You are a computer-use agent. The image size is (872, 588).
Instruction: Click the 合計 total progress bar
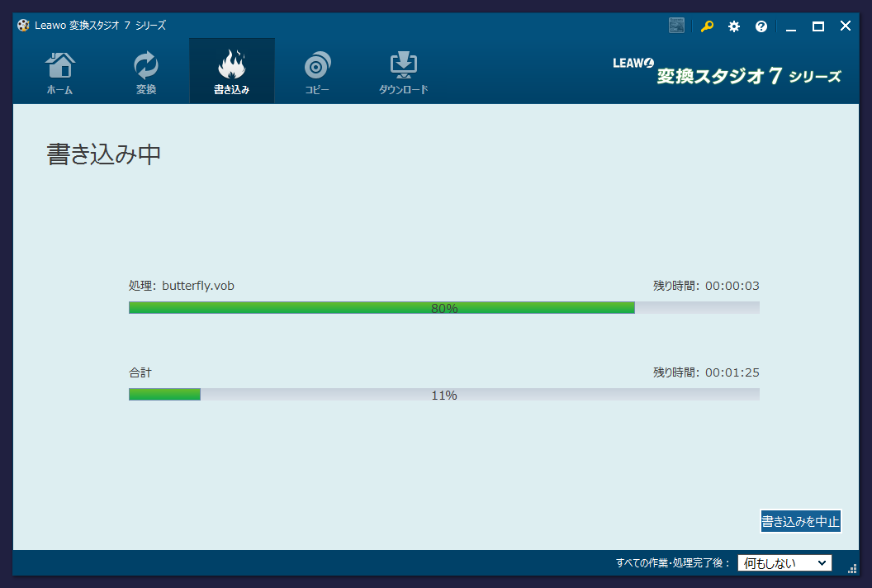(443, 395)
